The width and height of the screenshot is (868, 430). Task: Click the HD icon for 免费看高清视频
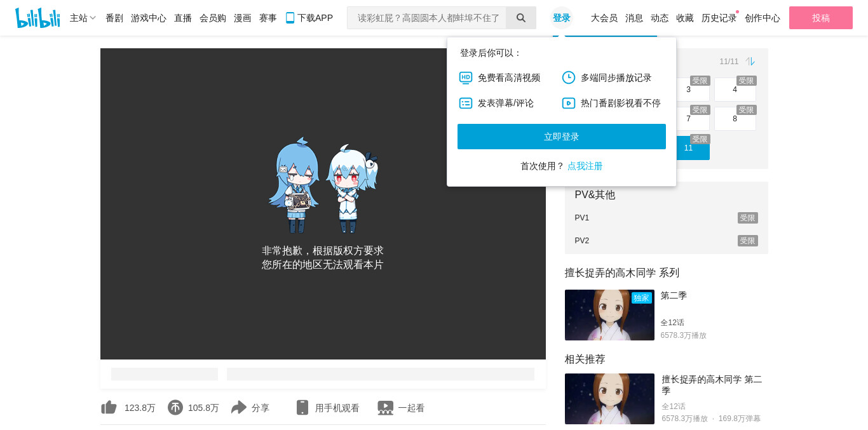(466, 77)
